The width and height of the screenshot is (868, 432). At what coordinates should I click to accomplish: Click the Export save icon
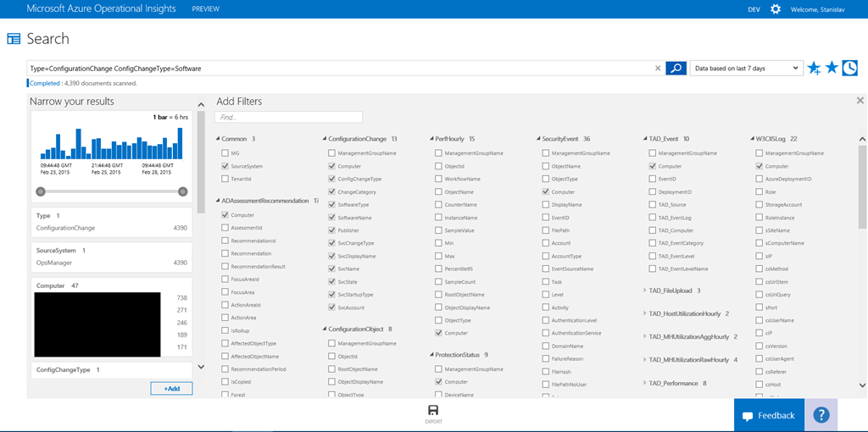click(433, 411)
